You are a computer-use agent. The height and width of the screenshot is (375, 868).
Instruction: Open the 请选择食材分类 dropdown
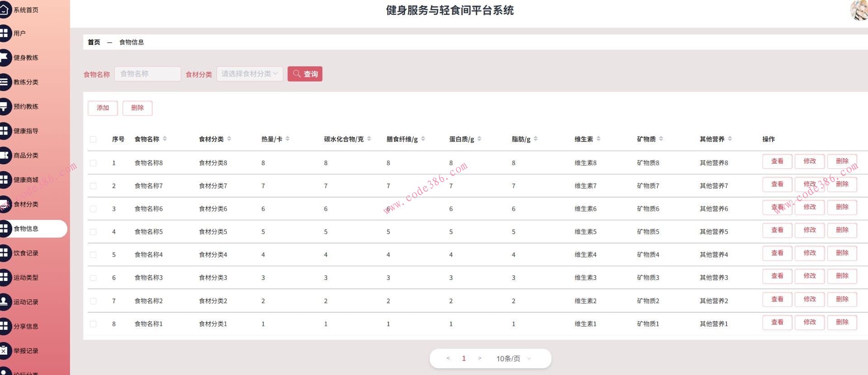(x=250, y=74)
